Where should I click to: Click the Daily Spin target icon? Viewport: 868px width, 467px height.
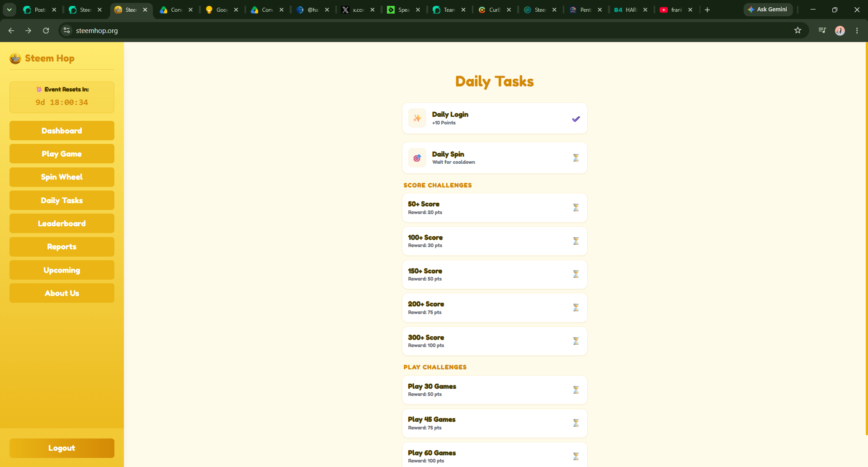(x=417, y=158)
